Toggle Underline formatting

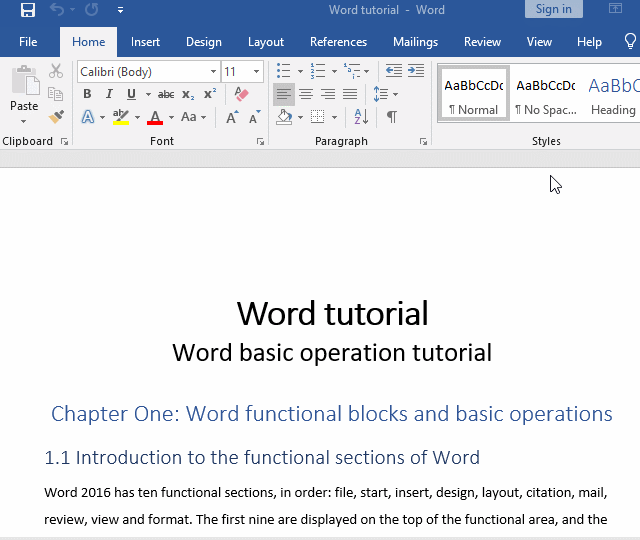pyautogui.click(x=131, y=94)
